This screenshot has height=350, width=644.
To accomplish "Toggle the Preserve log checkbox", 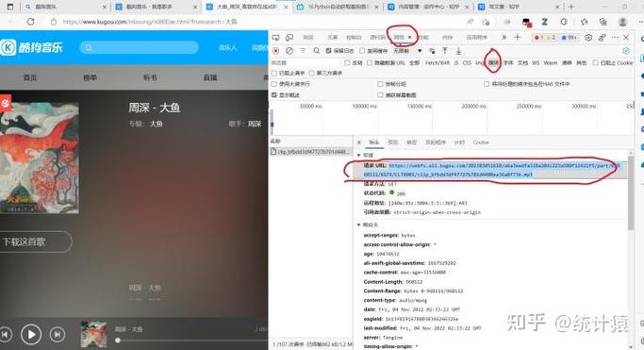I will coord(328,51).
